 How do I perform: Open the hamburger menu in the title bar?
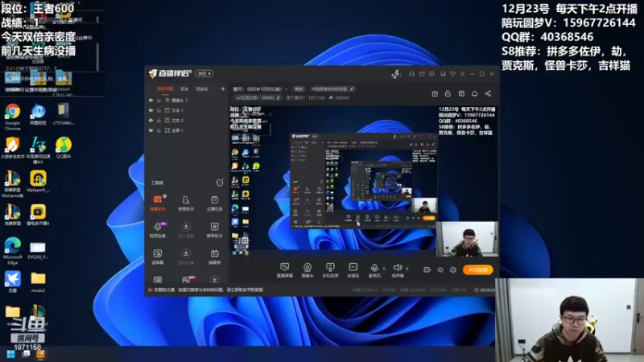(462, 74)
